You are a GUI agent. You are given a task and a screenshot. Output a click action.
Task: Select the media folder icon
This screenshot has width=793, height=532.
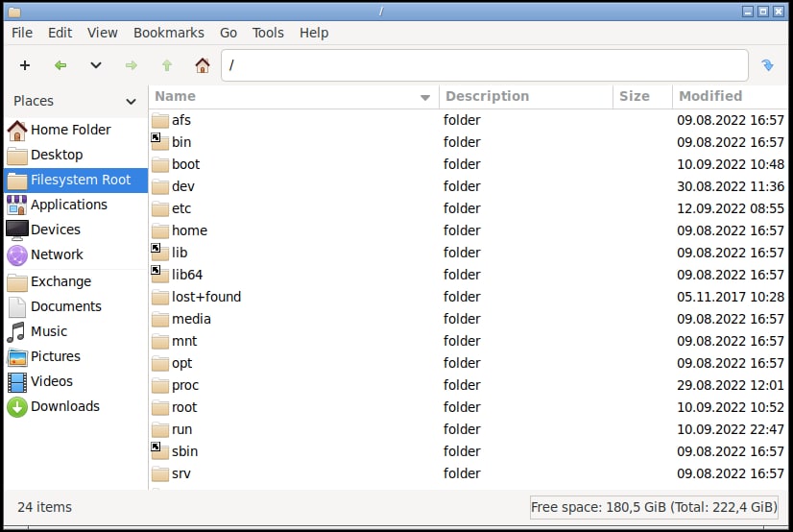[x=160, y=319]
